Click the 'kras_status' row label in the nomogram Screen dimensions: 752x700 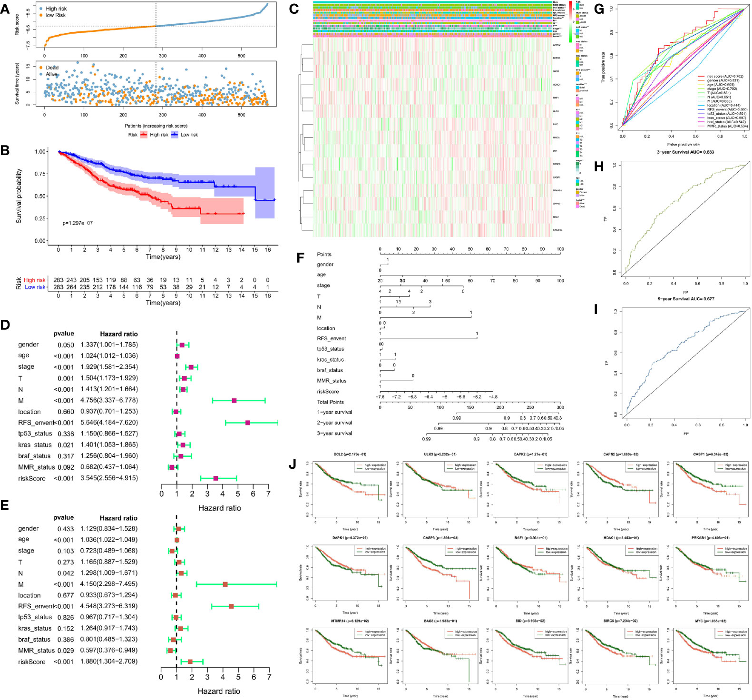(x=330, y=360)
